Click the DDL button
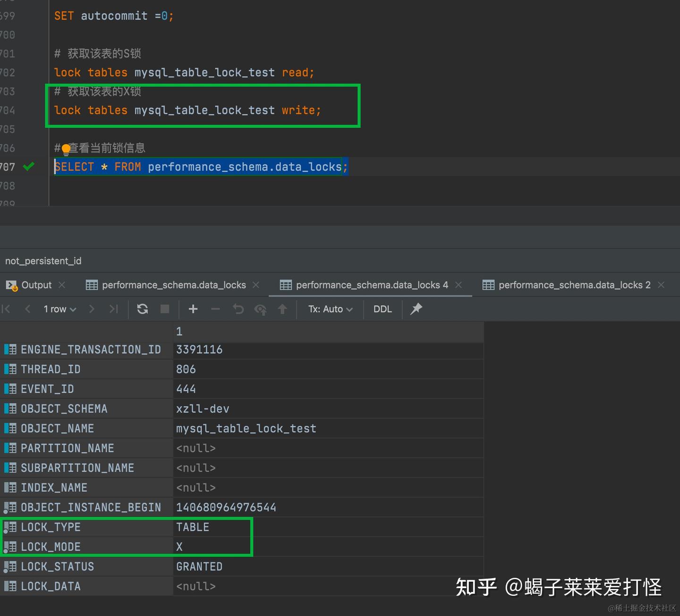This screenshot has height=616, width=680. [382, 309]
